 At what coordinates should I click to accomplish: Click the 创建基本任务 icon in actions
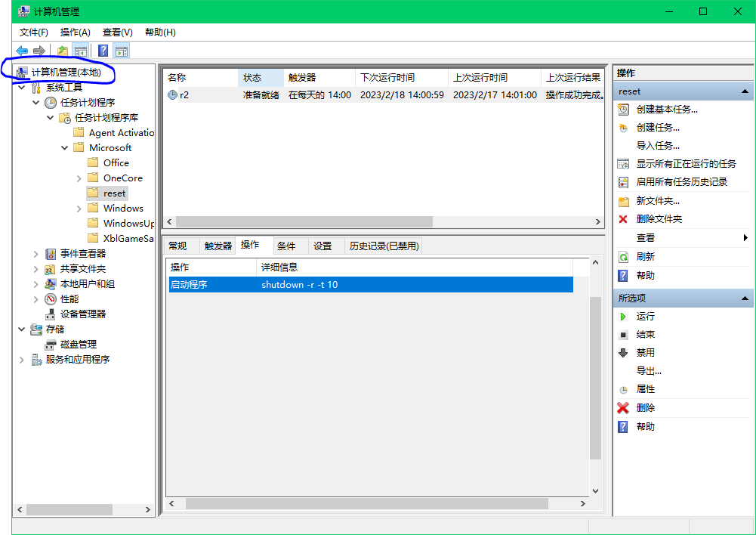point(623,110)
